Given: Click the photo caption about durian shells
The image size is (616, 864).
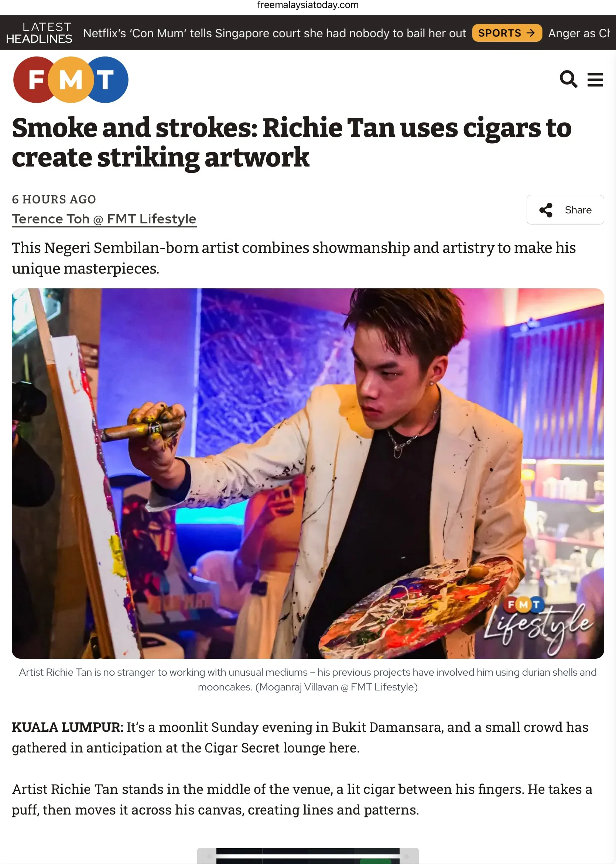Looking at the screenshot, I should coord(308,679).
